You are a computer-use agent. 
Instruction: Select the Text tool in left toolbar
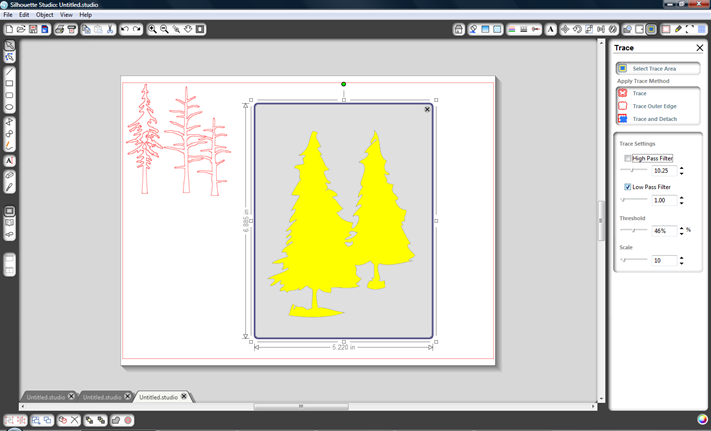(x=10, y=160)
